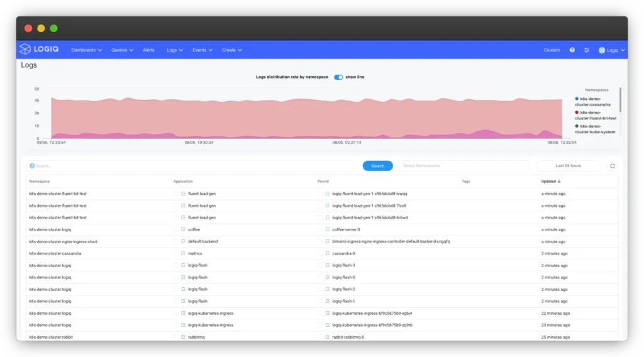This screenshot has width=644, height=357.
Task: Tick the checkbox for default-backend application
Action: pos(176,241)
